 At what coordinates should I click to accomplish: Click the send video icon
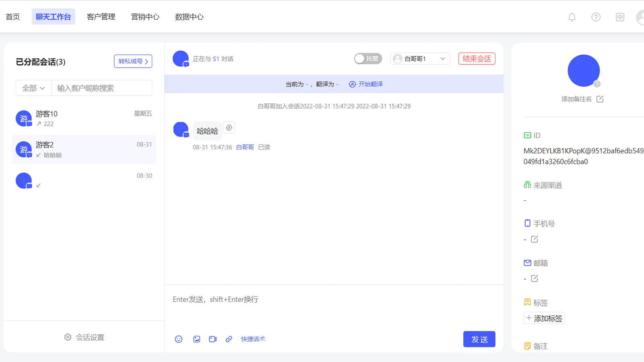point(213,339)
